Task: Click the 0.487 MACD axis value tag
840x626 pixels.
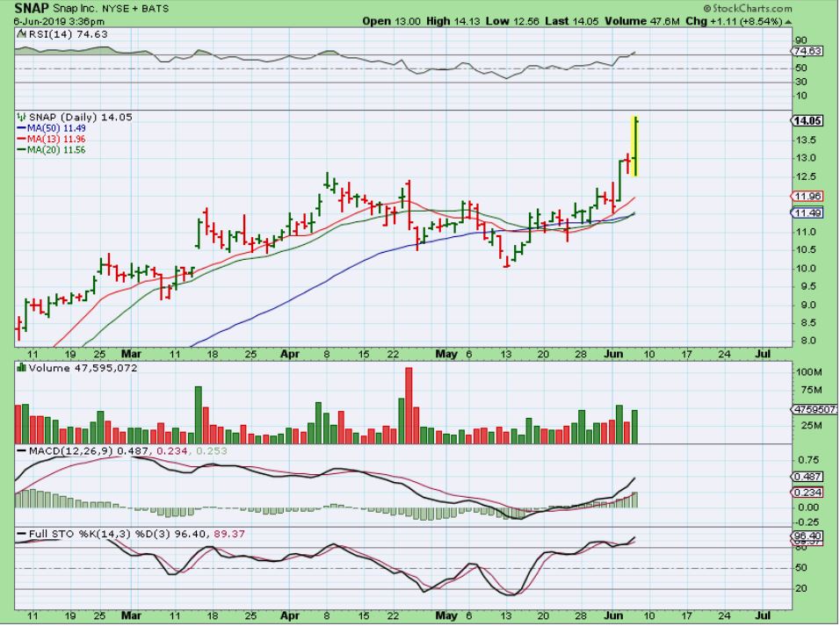Action: 807,477
